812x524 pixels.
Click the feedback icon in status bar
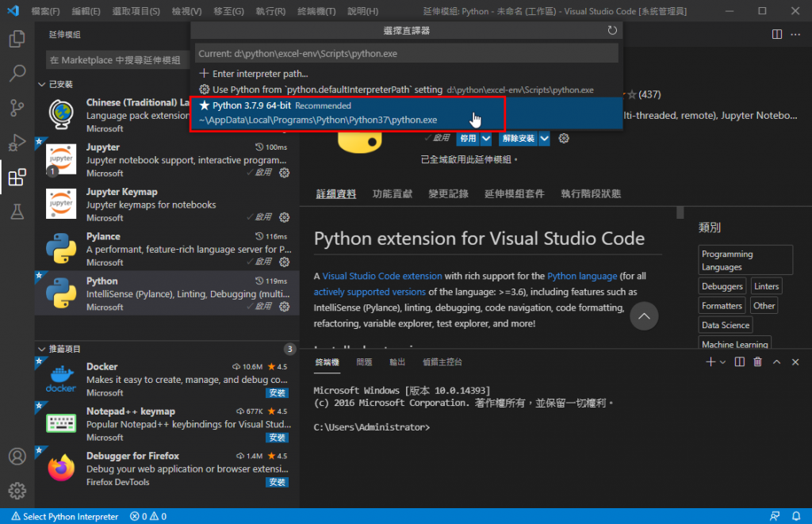pos(775,516)
